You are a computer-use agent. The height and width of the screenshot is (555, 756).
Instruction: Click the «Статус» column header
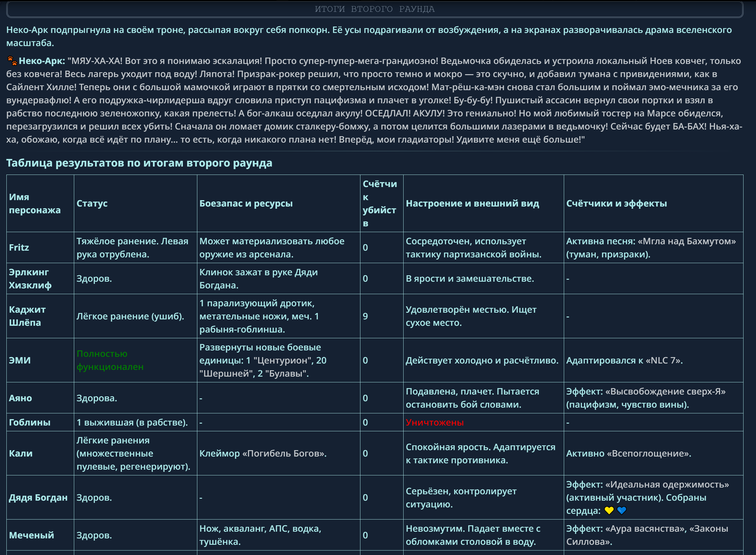pyautogui.click(x=92, y=203)
